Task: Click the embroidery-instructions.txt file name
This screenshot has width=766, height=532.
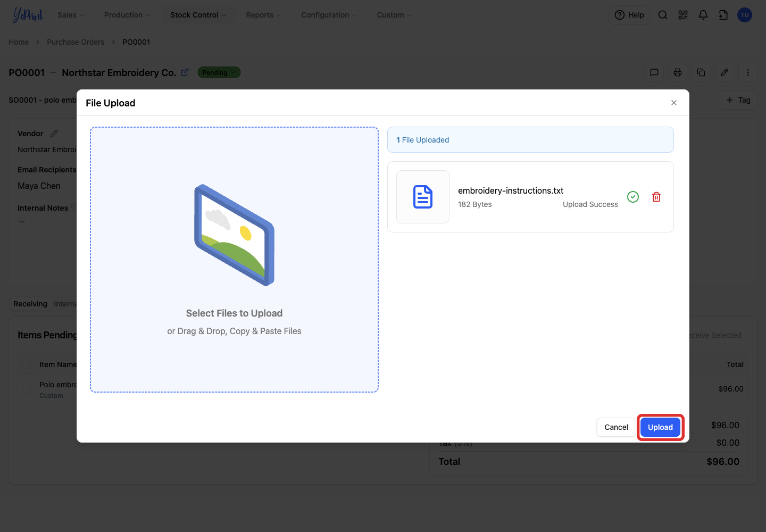Action: click(511, 190)
